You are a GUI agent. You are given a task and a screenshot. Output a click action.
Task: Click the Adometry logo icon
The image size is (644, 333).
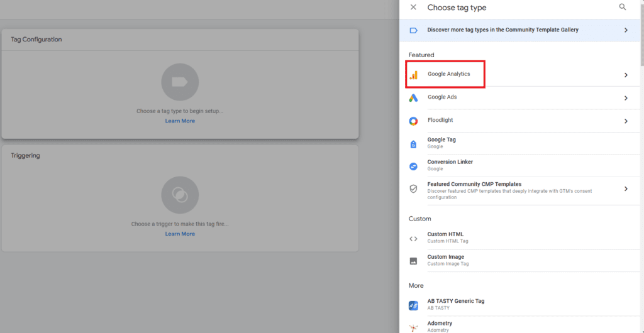point(414,328)
